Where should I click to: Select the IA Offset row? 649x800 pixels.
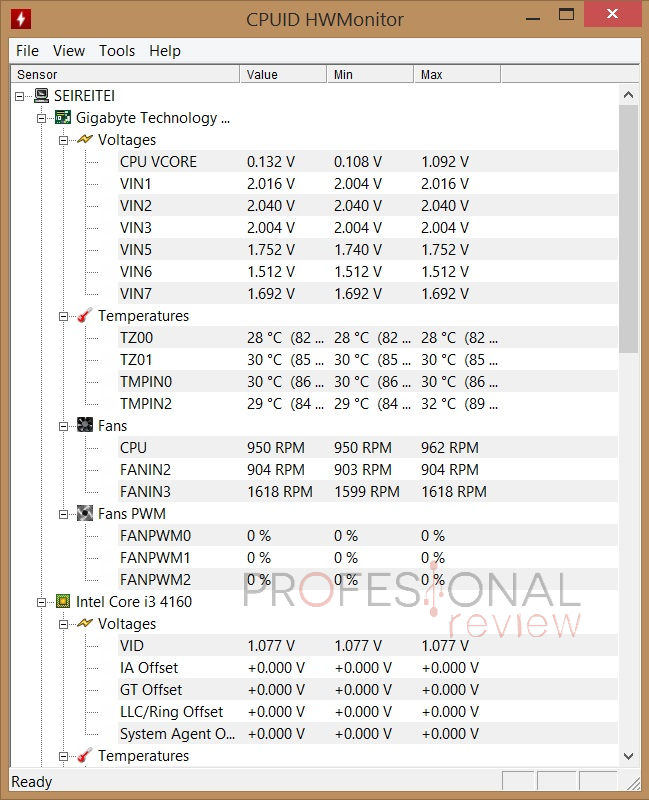point(367,667)
